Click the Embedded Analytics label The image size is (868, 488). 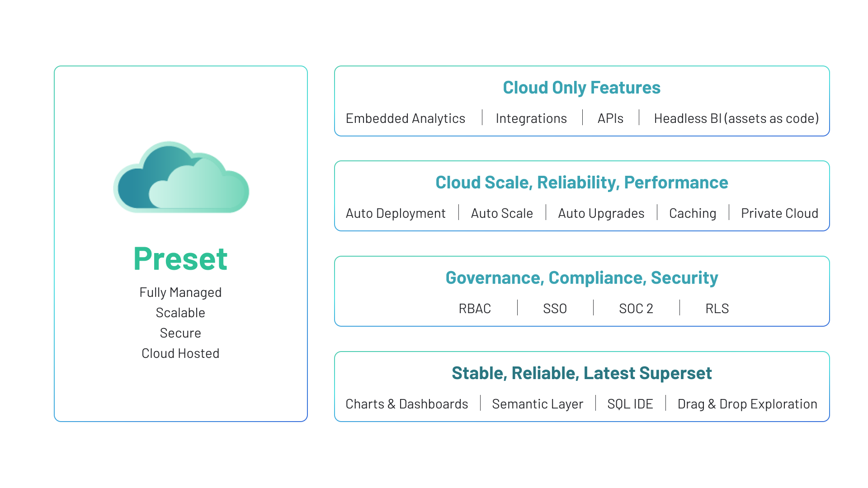pyautogui.click(x=406, y=118)
